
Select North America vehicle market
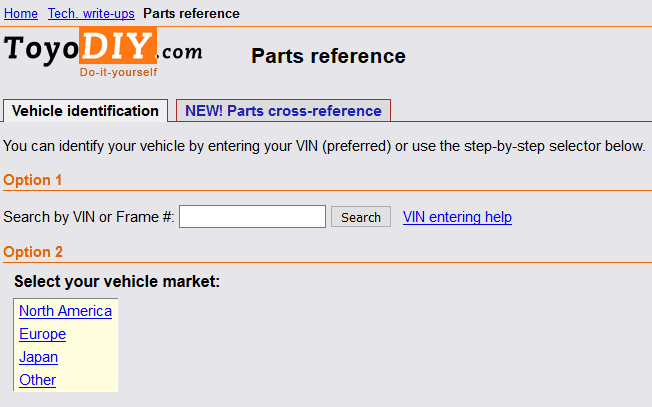pyautogui.click(x=65, y=311)
